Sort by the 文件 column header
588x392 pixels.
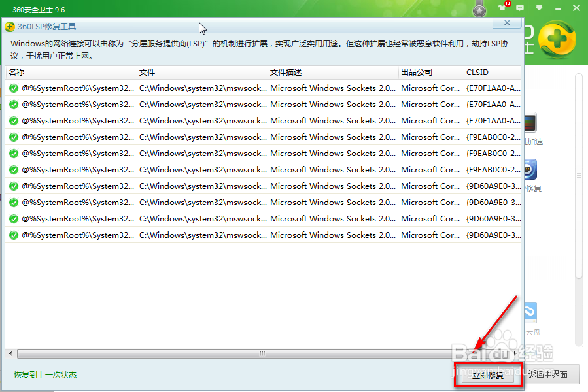[x=203, y=73]
